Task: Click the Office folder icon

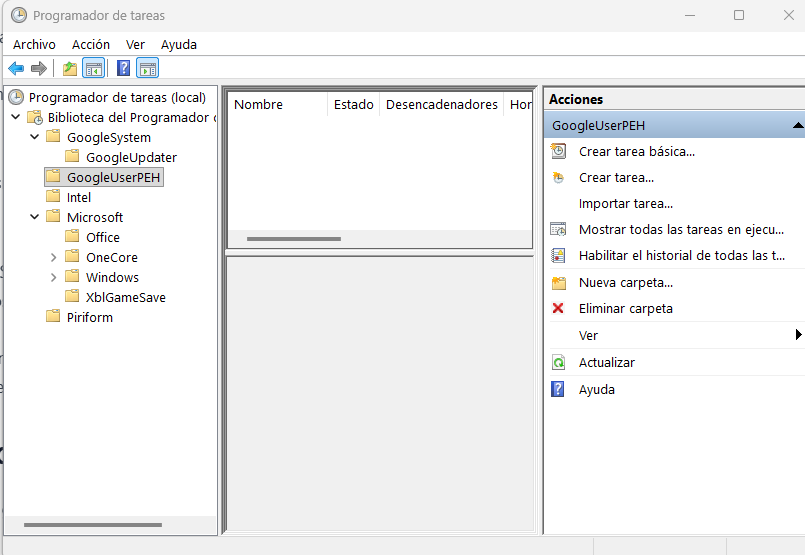Action: coord(72,236)
